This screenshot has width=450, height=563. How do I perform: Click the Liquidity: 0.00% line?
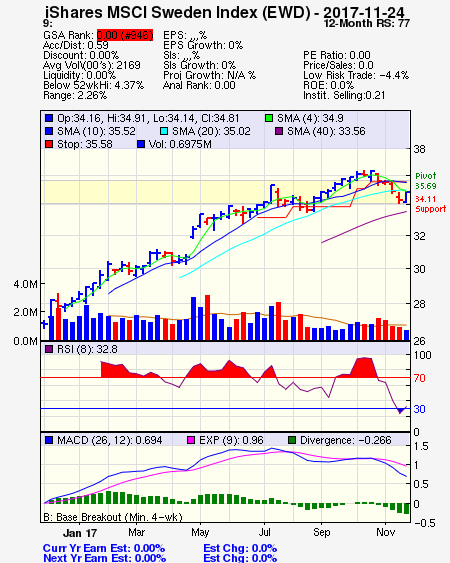coord(79,75)
